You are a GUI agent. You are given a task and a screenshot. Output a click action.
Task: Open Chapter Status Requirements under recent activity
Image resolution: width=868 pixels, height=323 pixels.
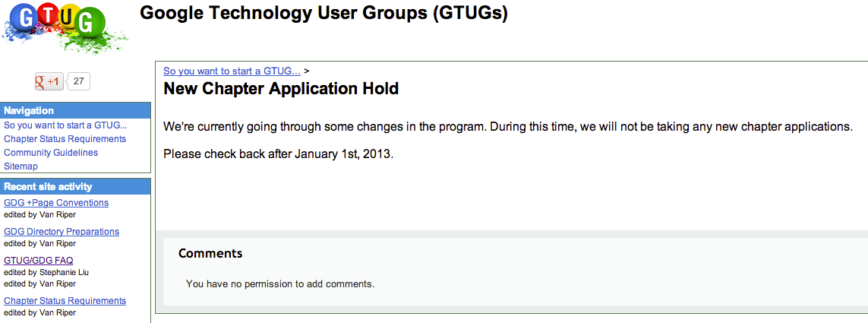pos(65,301)
